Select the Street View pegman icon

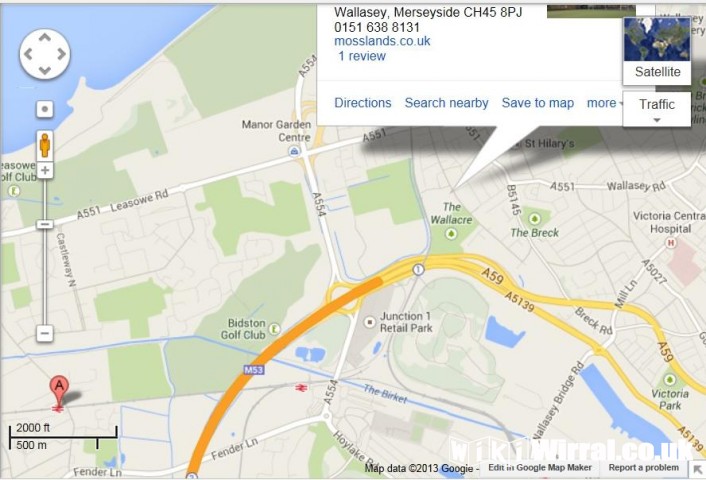click(x=45, y=145)
